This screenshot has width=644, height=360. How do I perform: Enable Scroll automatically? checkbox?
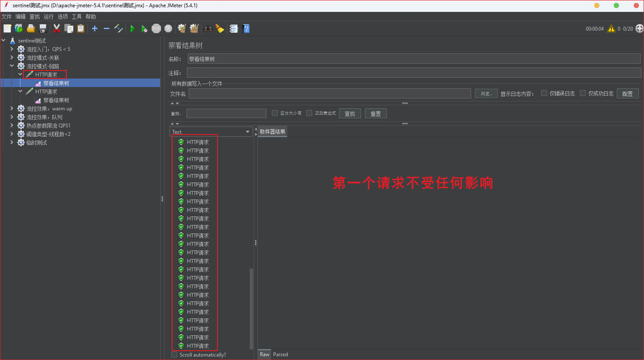coord(174,354)
